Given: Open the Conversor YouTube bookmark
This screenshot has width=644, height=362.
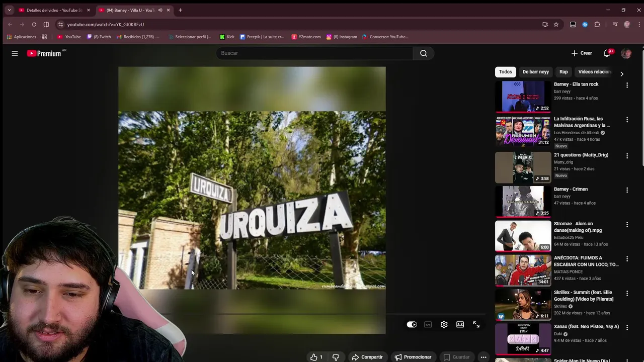Looking at the screenshot, I should [x=385, y=37].
